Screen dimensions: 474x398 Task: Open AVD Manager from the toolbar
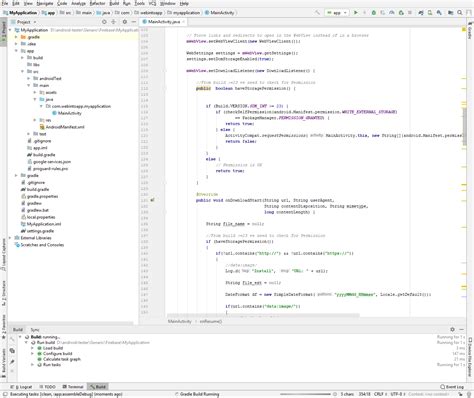tap(430, 13)
